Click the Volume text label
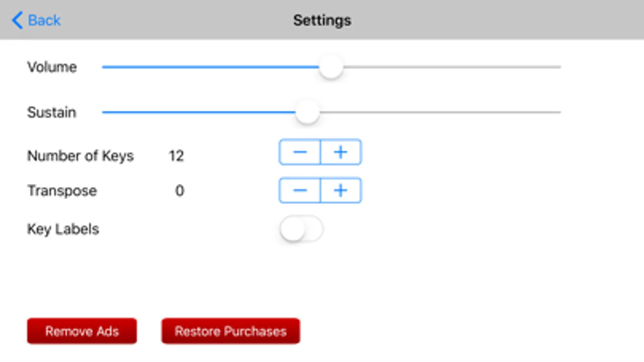The height and width of the screenshot is (362, 644). [x=52, y=67]
